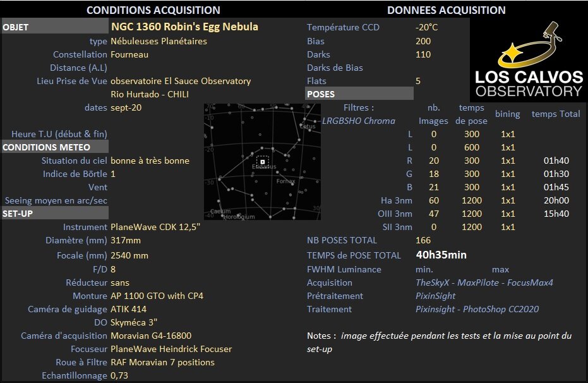Click the R filter total time 01h40
Screen dimensions: 588x383
[556, 161]
